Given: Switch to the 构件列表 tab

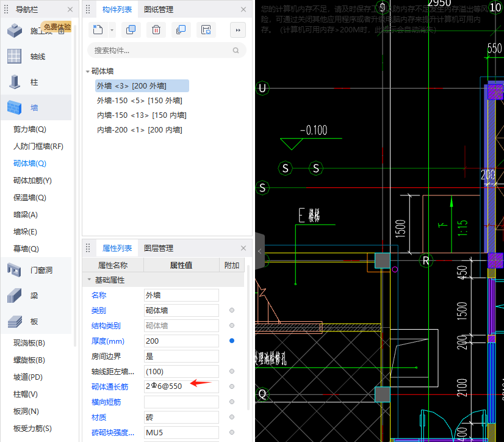Looking at the screenshot, I should coord(117,9).
